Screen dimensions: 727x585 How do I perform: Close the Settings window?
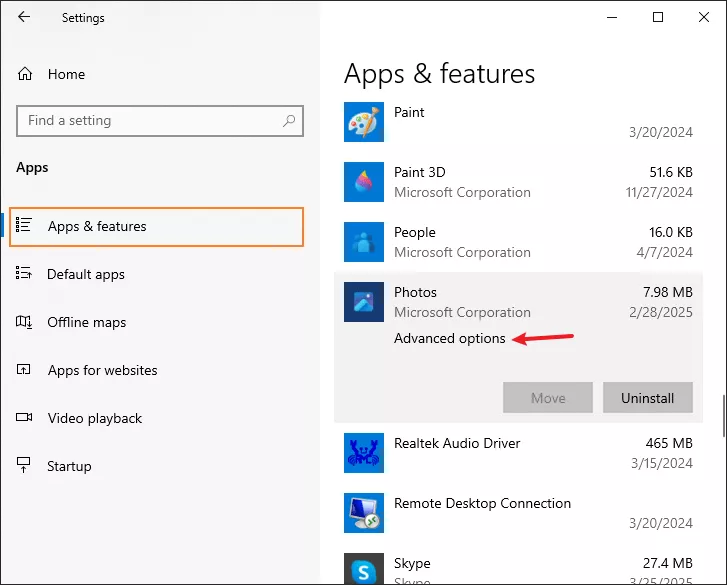coord(704,17)
